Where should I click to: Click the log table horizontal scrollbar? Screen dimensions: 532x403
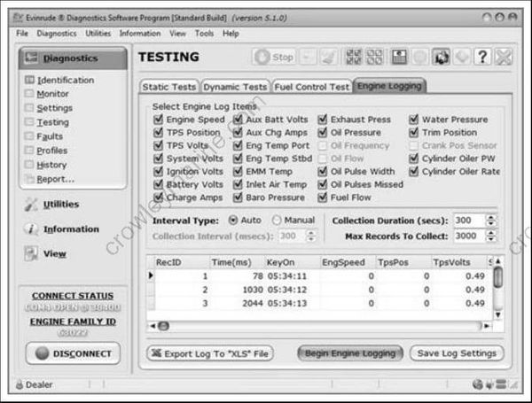pos(319,325)
